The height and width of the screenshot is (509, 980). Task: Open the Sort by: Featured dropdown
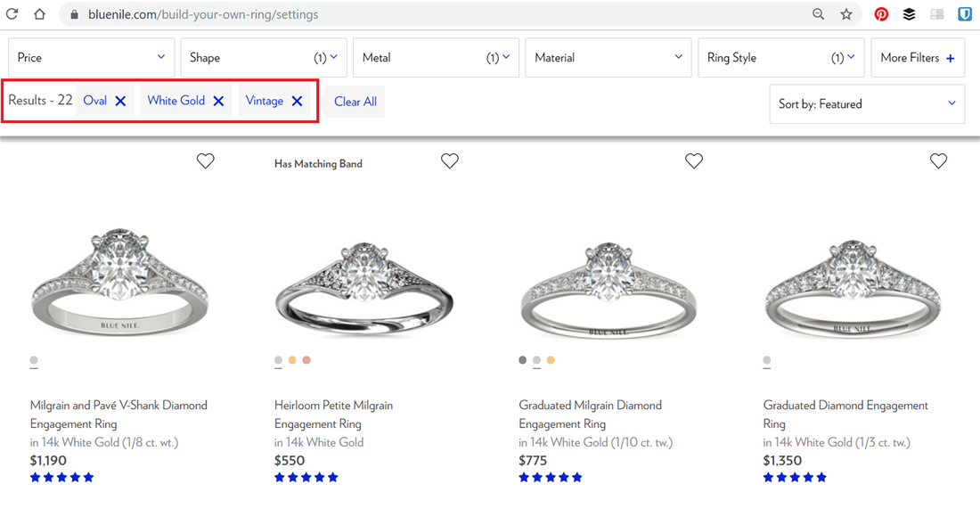point(867,103)
